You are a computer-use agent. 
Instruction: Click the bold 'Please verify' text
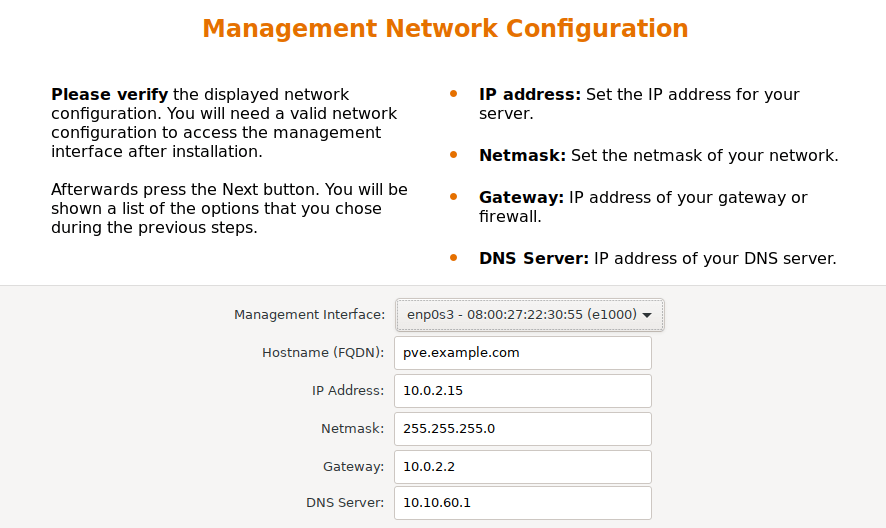click(x=109, y=95)
